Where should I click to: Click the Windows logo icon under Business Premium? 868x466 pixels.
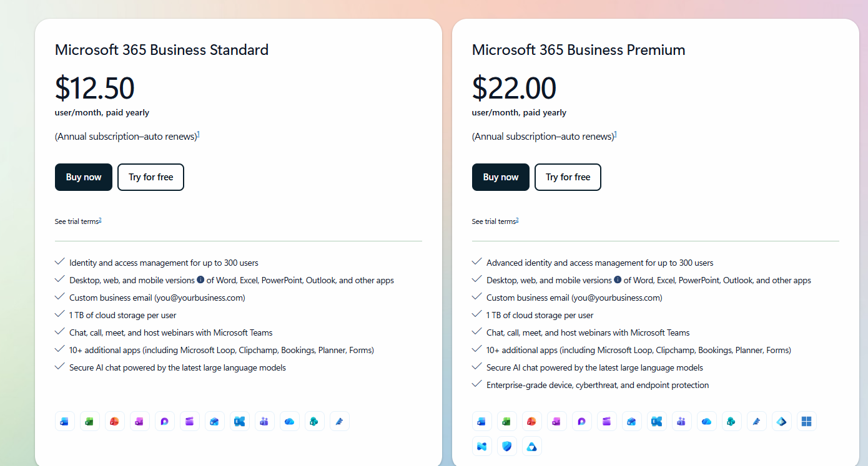click(807, 421)
